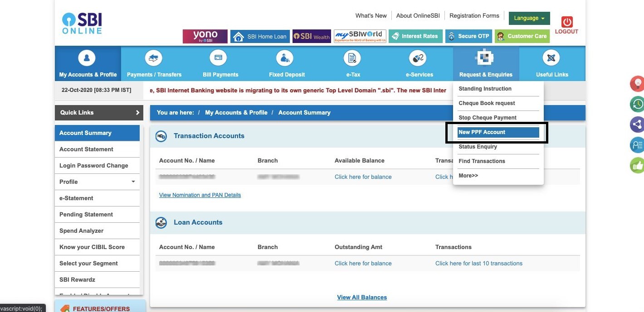Open the Language dropdown

(x=529, y=18)
